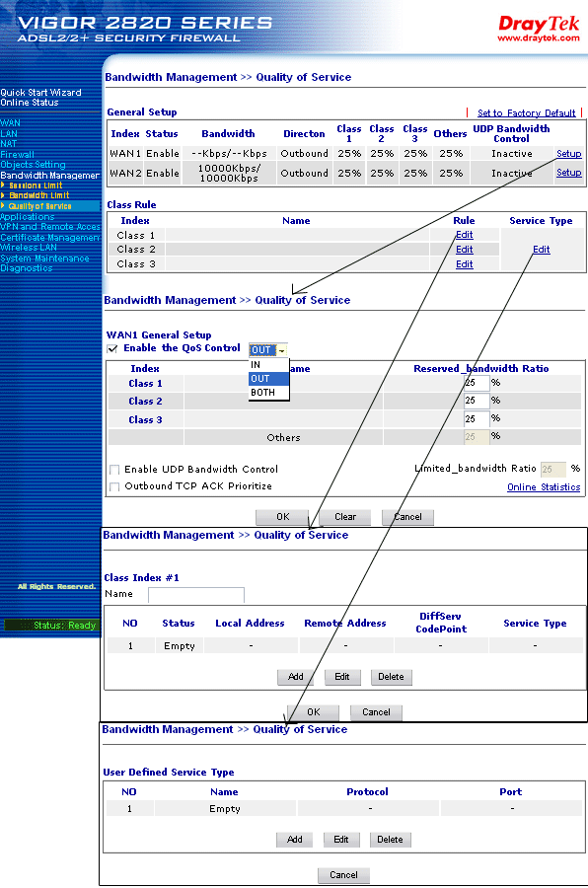Click 'Empty' name in Service Type table
Image resolution: width=588 pixels, height=888 pixels.
pyautogui.click(x=225, y=809)
